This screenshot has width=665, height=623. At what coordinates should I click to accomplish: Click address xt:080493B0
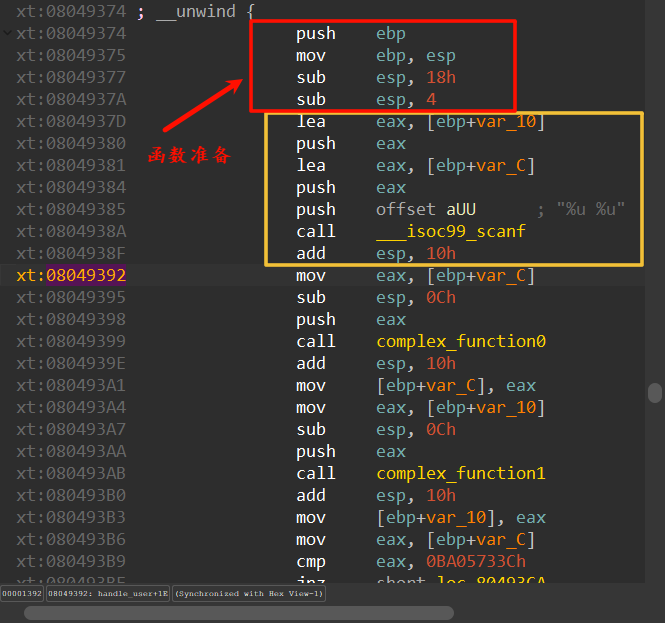71,495
